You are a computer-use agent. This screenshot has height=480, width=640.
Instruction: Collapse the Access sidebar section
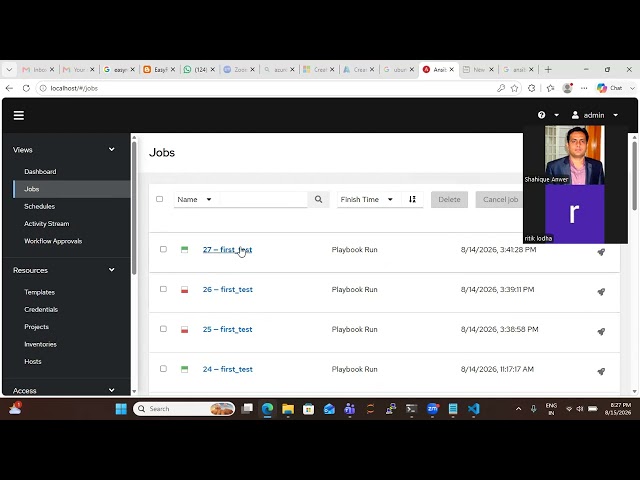tap(111, 390)
